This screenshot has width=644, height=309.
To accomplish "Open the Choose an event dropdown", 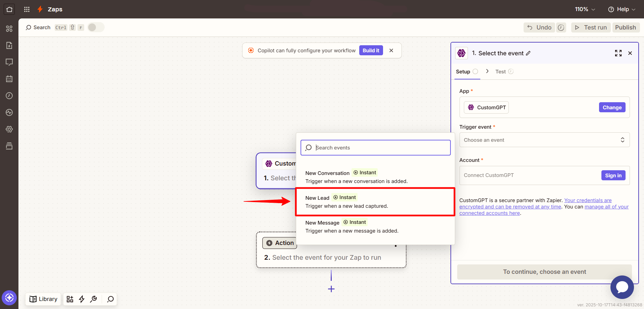I will tap(544, 140).
